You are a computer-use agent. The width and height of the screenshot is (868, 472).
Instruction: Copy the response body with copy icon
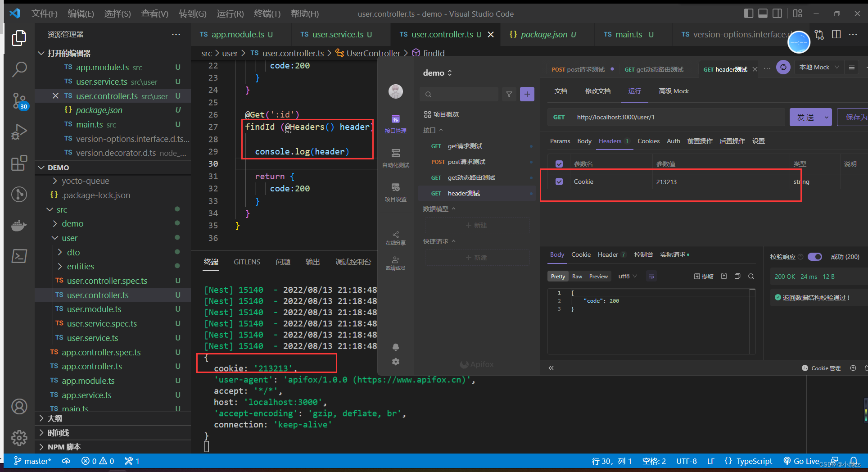point(737,276)
